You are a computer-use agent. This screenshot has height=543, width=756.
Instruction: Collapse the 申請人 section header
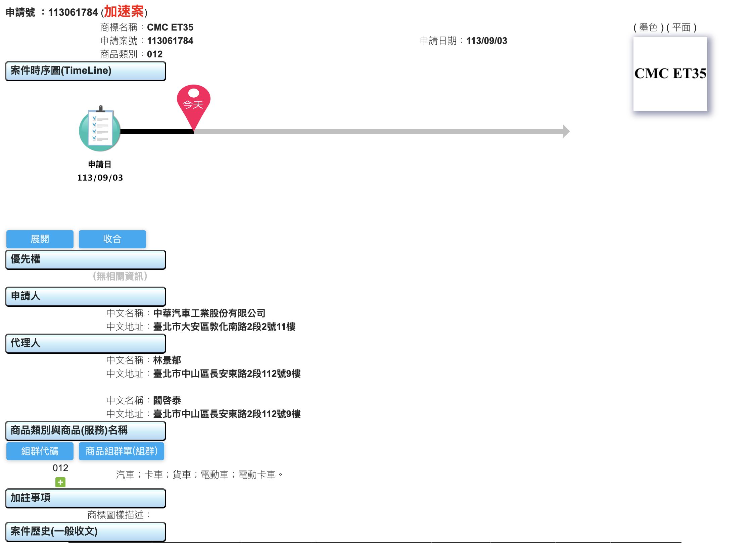tap(86, 296)
